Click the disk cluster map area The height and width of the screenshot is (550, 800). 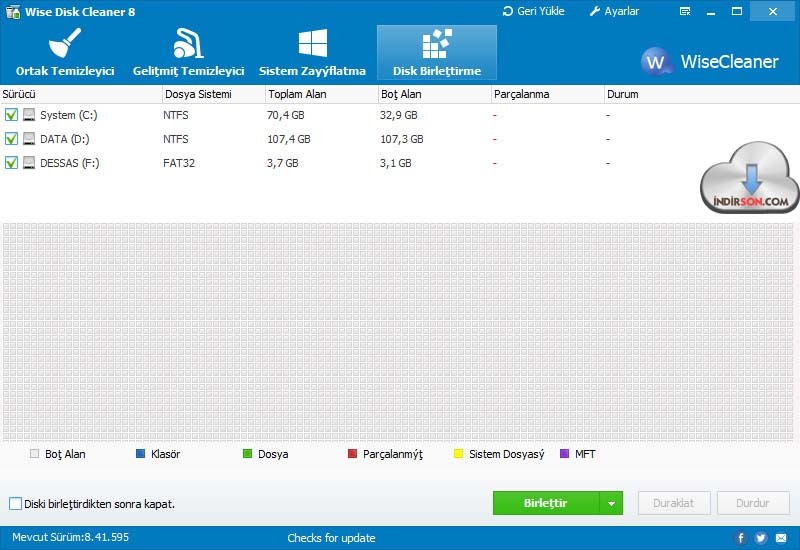coord(398,332)
